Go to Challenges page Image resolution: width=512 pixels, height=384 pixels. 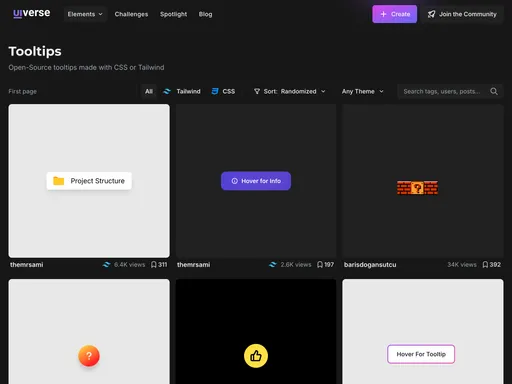click(131, 14)
